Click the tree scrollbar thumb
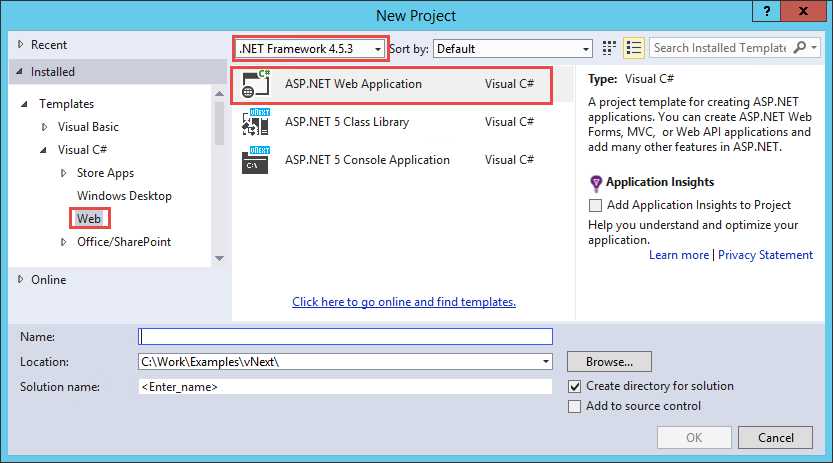The width and height of the screenshot is (833, 463). click(x=219, y=123)
